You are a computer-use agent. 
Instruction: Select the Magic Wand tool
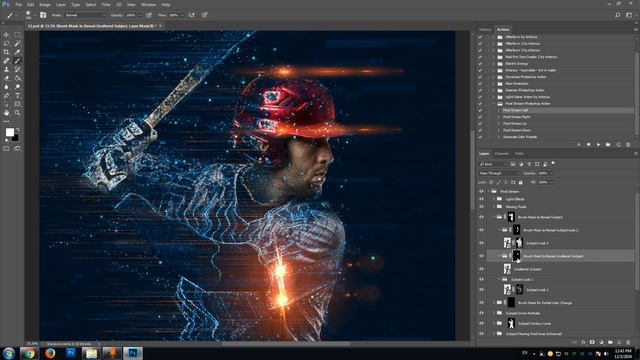(17, 43)
